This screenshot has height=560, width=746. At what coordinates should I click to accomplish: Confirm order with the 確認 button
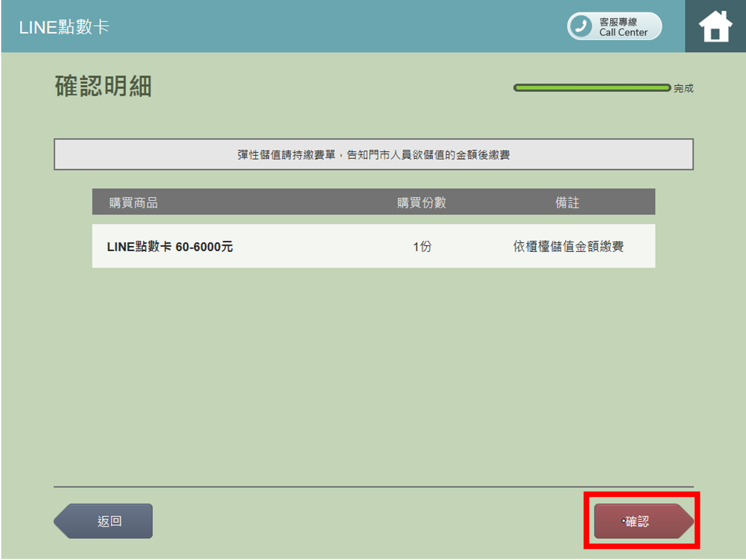point(643,521)
